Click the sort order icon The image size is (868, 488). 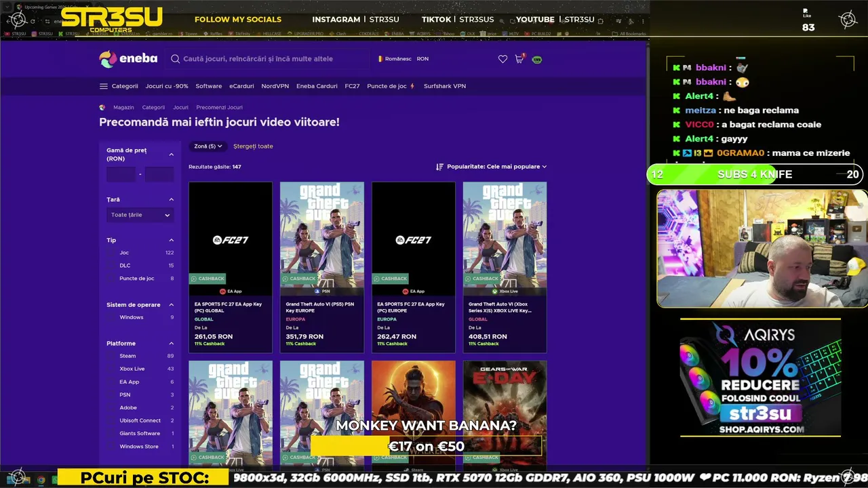(439, 167)
